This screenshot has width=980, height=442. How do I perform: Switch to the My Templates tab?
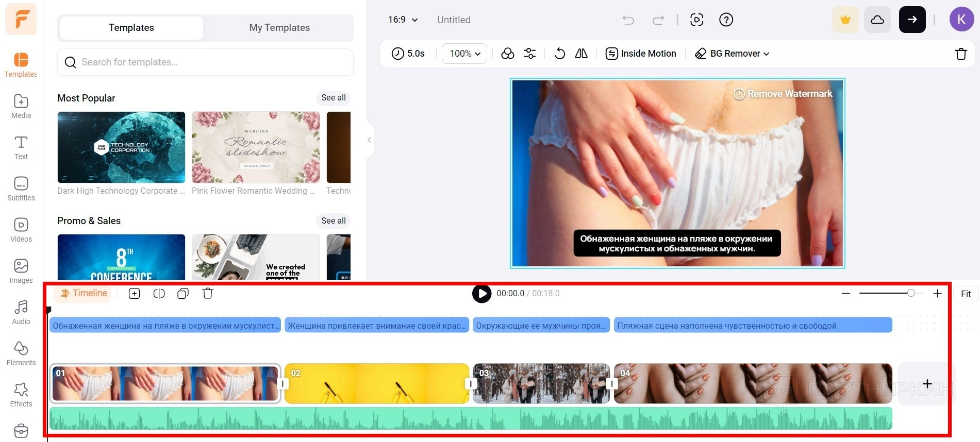(x=279, y=28)
